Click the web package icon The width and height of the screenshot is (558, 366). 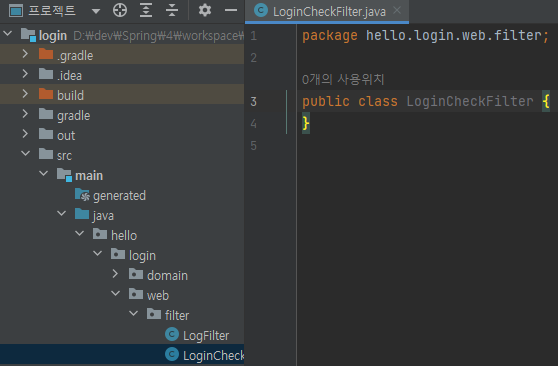(x=136, y=294)
